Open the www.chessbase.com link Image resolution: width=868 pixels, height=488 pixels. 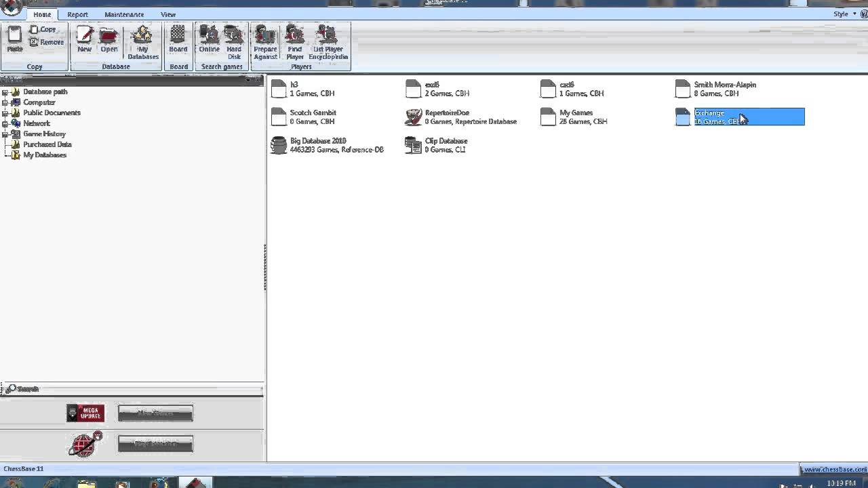click(834, 469)
